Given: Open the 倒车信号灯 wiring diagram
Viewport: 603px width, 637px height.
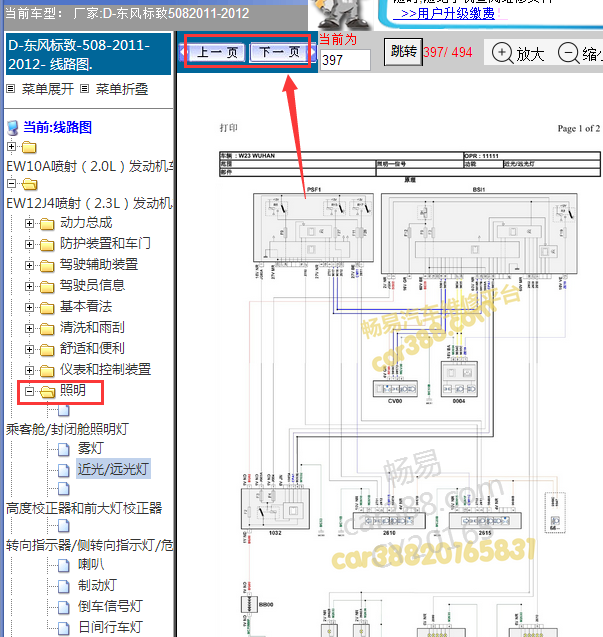Looking at the screenshot, I should [x=110, y=607].
